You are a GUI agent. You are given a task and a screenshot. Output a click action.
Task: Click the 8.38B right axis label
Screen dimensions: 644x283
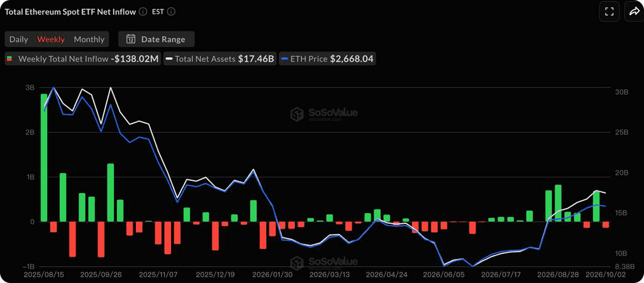[625, 266]
